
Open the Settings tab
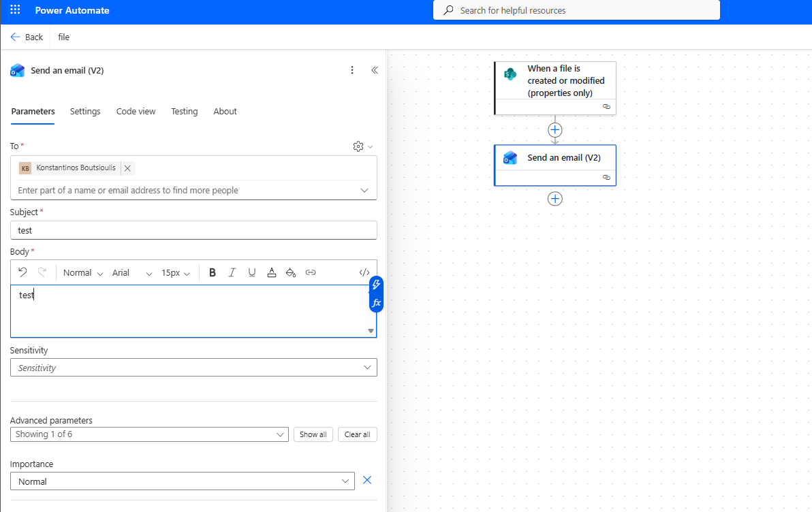click(85, 112)
